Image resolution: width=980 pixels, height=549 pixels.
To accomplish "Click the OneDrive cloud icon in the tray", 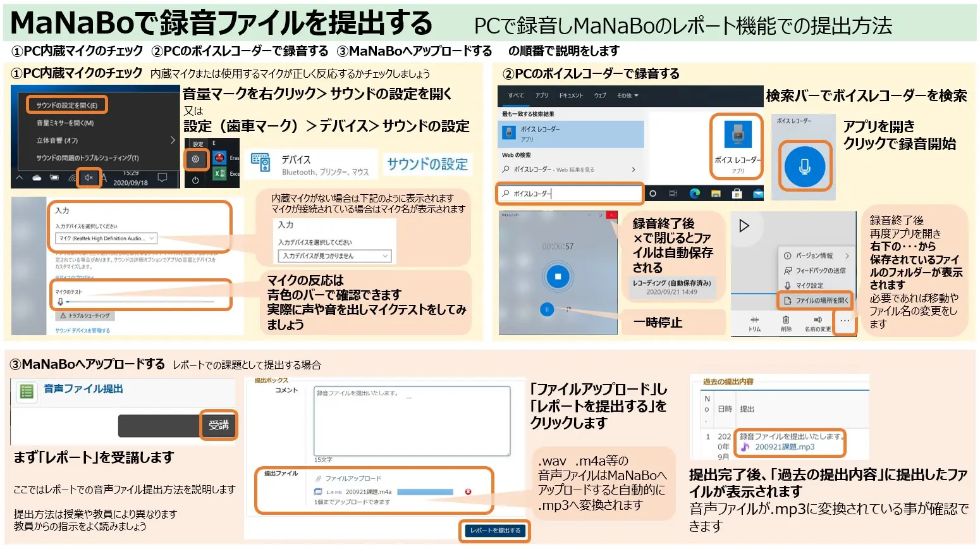I will coord(37,178).
